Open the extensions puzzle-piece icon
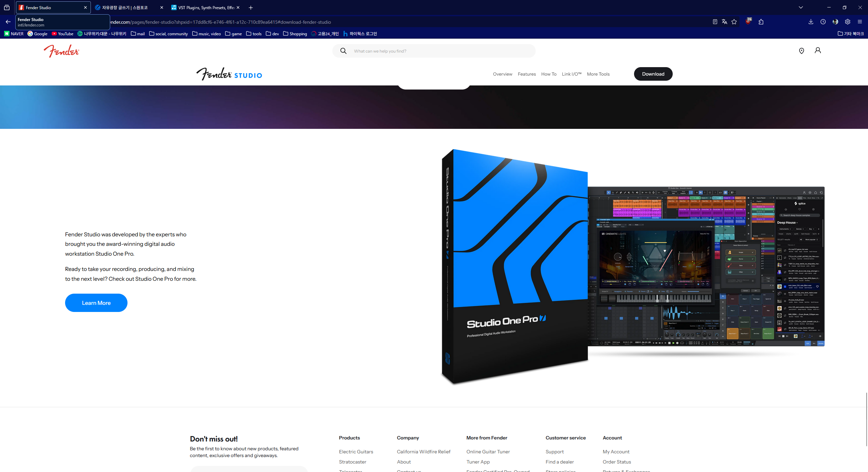868x472 pixels. pyautogui.click(x=761, y=22)
